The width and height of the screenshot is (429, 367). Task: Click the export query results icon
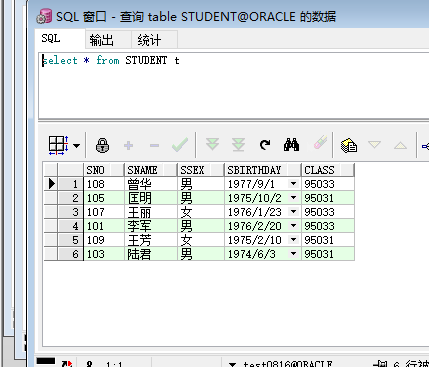[349, 146]
